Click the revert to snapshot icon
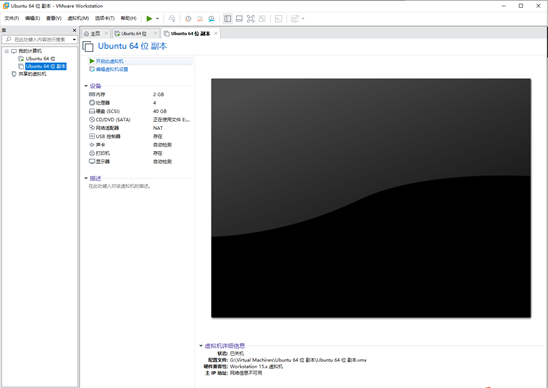The width and height of the screenshot is (548, 388). (200, 19)
